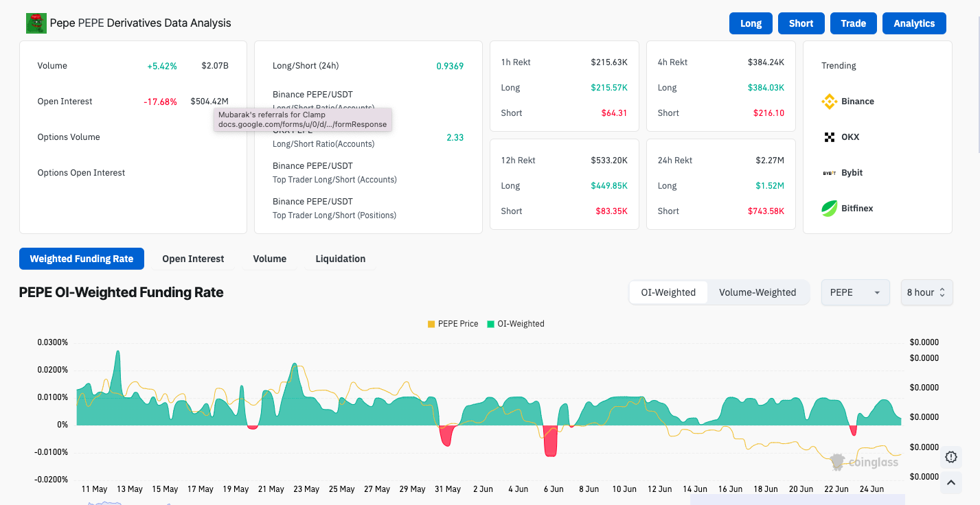Image resolution: width=980 pixels, height=505 pixels.
Task: Select the Volume-Weighted toggle option
Action: pyautogui.click(x=757, y=292)
